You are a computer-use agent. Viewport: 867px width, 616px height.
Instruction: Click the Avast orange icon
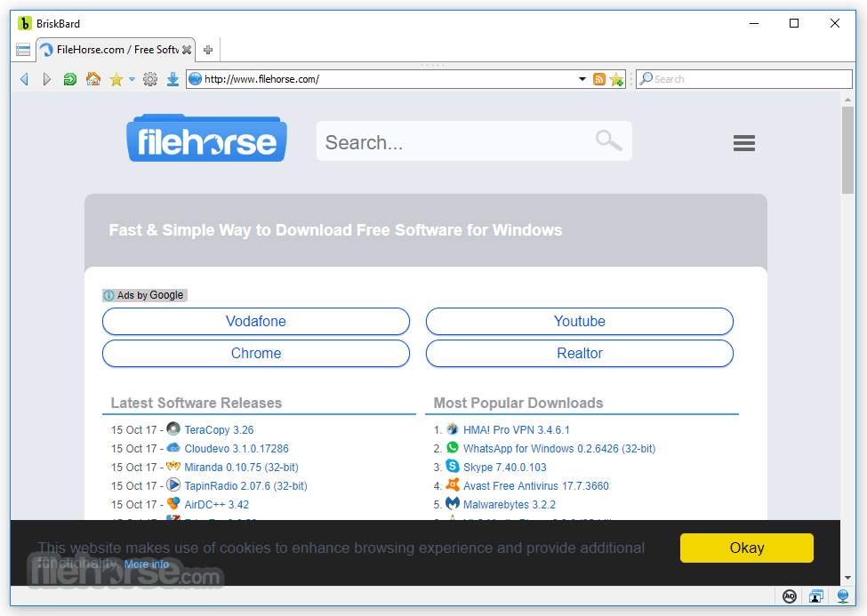[x=453, y=484]
